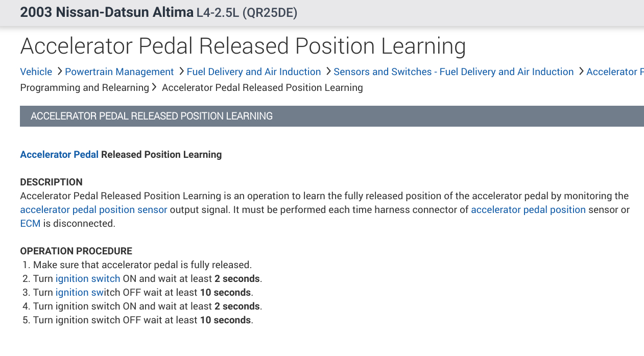The image size is (644, 356).
Task: Click the chevron after Programming and Relearning
Action: [154, 87]
